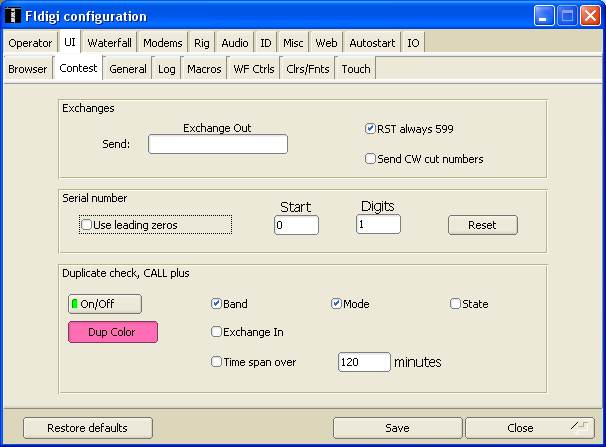Enable RST always 599 checkbox
Image resolution: width=606 pixels, height=447 pixels.
(371, 129)
